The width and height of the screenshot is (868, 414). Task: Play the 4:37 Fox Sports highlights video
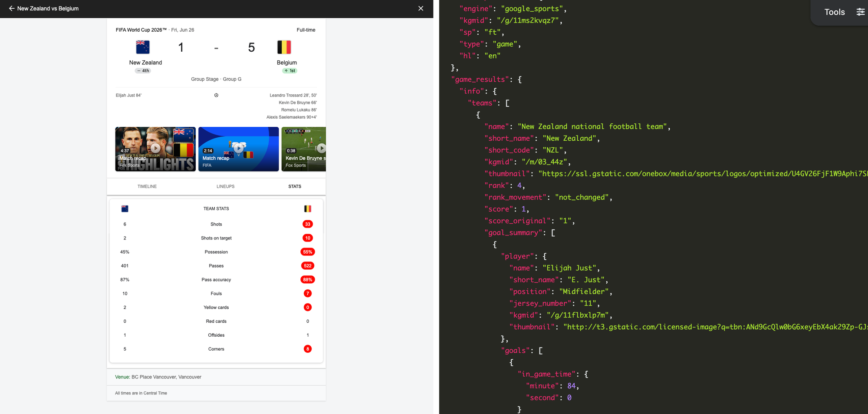pos(155,149)
